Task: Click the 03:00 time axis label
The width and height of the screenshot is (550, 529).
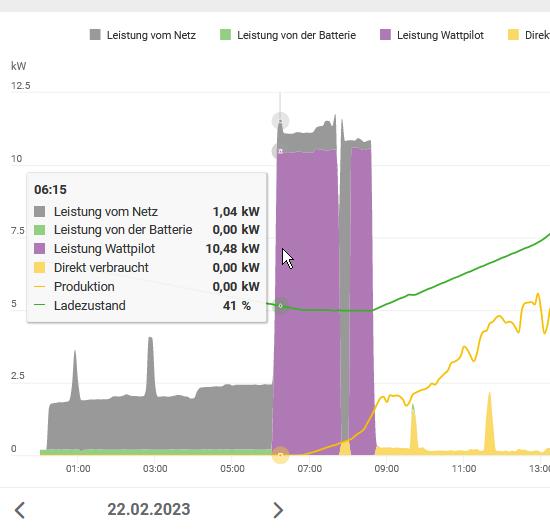Action: pos(155,469)
